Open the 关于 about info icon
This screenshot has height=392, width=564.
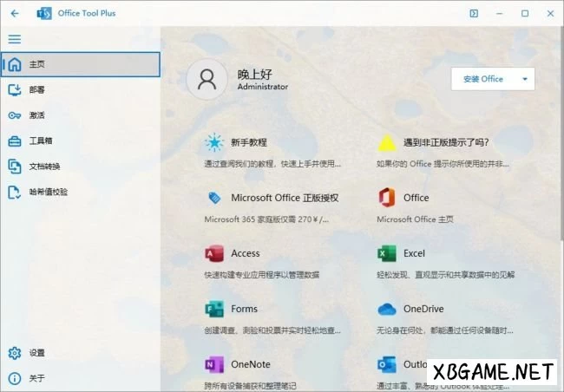point(15,378)
